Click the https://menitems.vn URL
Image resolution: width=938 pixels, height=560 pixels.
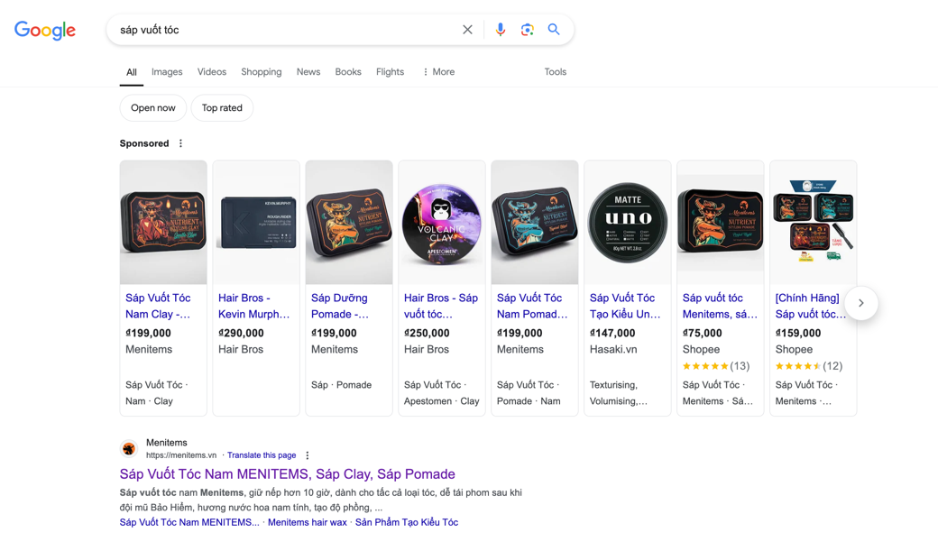click(x=181, y=455)
